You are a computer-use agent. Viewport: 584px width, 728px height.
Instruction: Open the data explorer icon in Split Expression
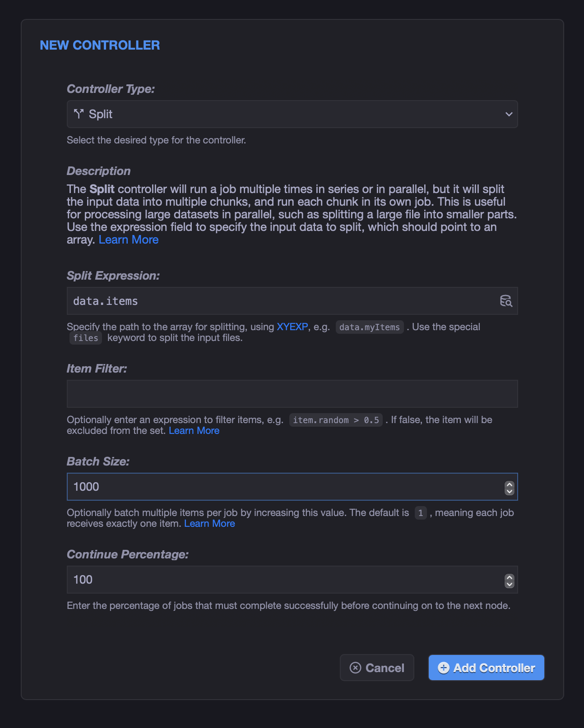click(506, 301)
